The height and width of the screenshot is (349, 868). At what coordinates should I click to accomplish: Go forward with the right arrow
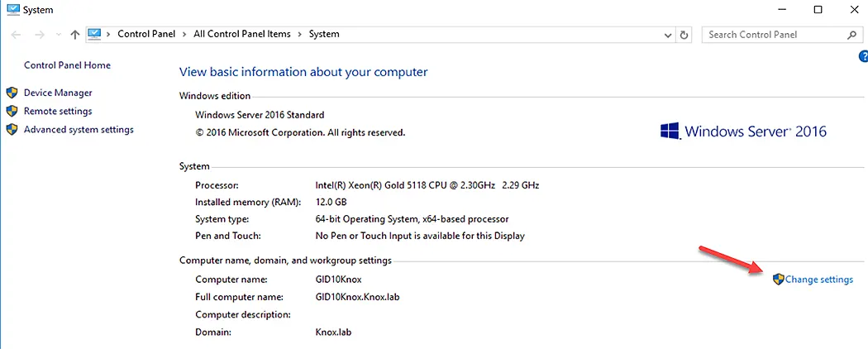click(x=40, y=35)
